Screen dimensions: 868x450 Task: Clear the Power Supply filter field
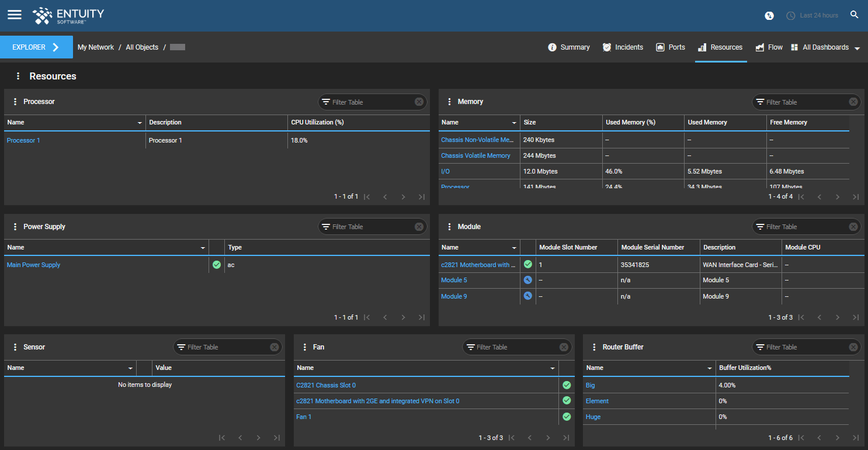[x=419, y=227]
